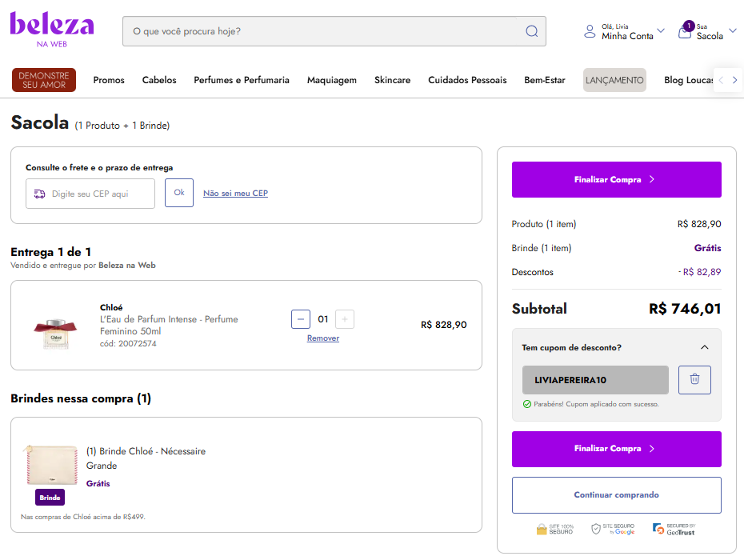
Task: Open the Chloé perfume bottle thumbnail
Action: click(x=55, y=333)
